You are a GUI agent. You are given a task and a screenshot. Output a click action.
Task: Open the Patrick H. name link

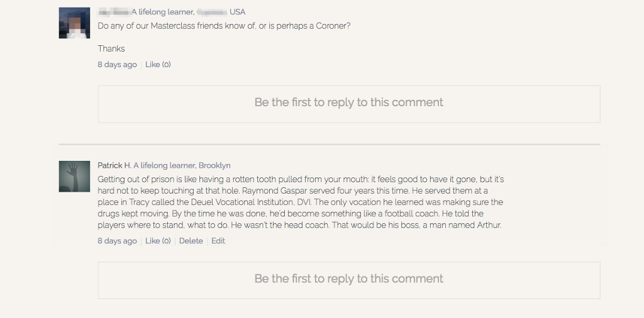114,165
